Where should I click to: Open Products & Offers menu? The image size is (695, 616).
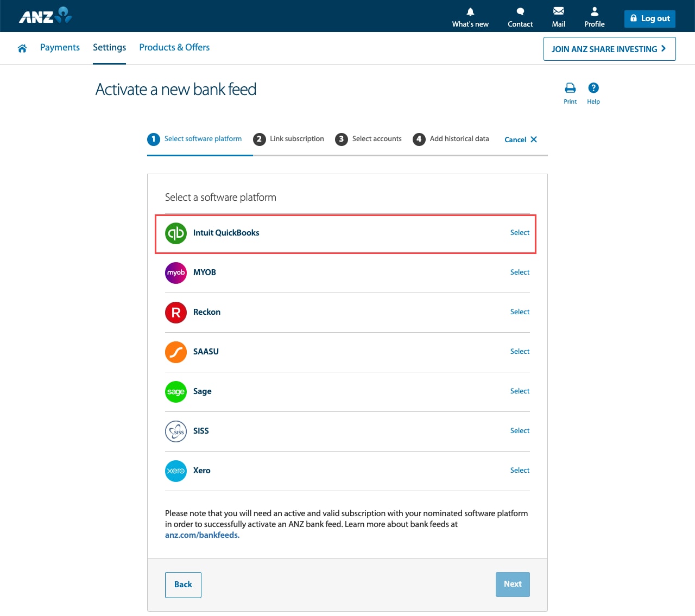point(174,48)
